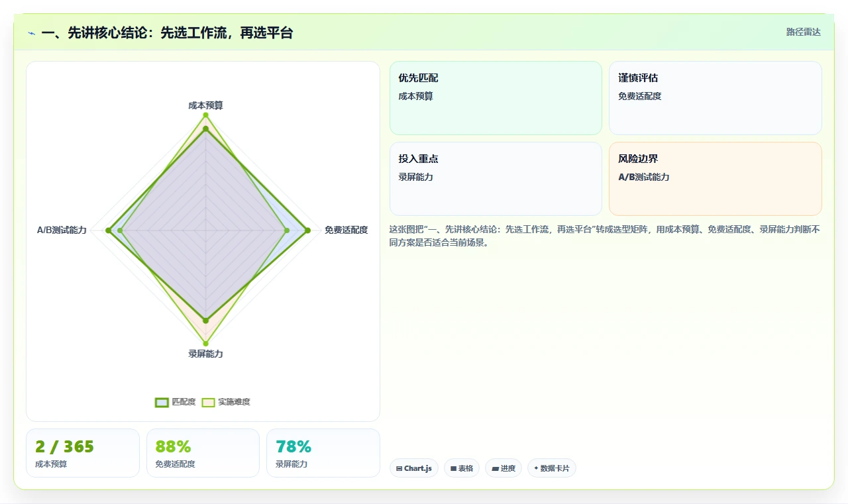848x504 pixels.
Task: Click the Chart.js tag button
Action: tap(414, 468)
